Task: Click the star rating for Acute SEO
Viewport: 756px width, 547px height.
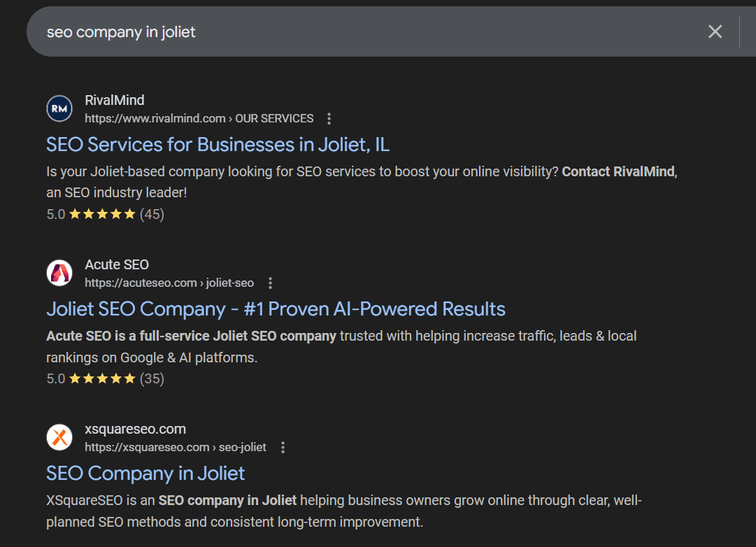Action: pos(104,378)
